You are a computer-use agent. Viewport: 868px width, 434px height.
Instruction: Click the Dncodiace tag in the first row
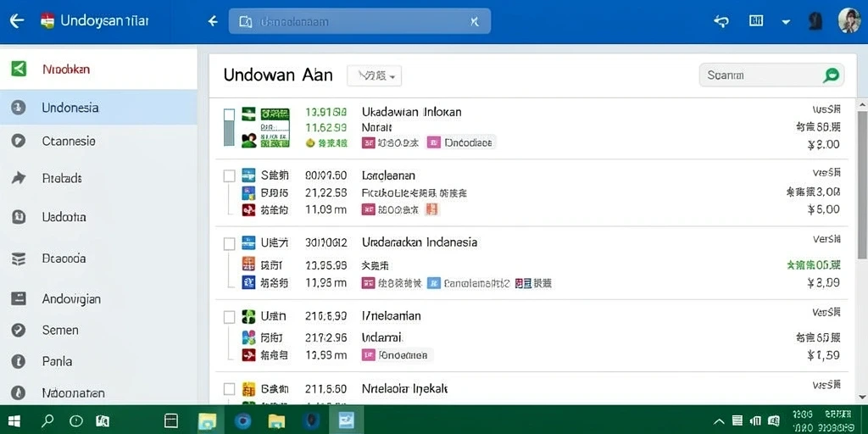tap(461, 142)
